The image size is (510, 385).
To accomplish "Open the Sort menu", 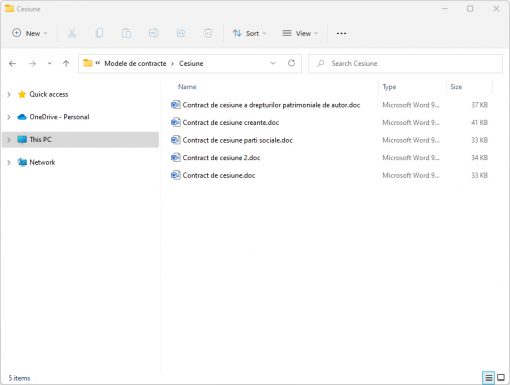I will point(250,33).
